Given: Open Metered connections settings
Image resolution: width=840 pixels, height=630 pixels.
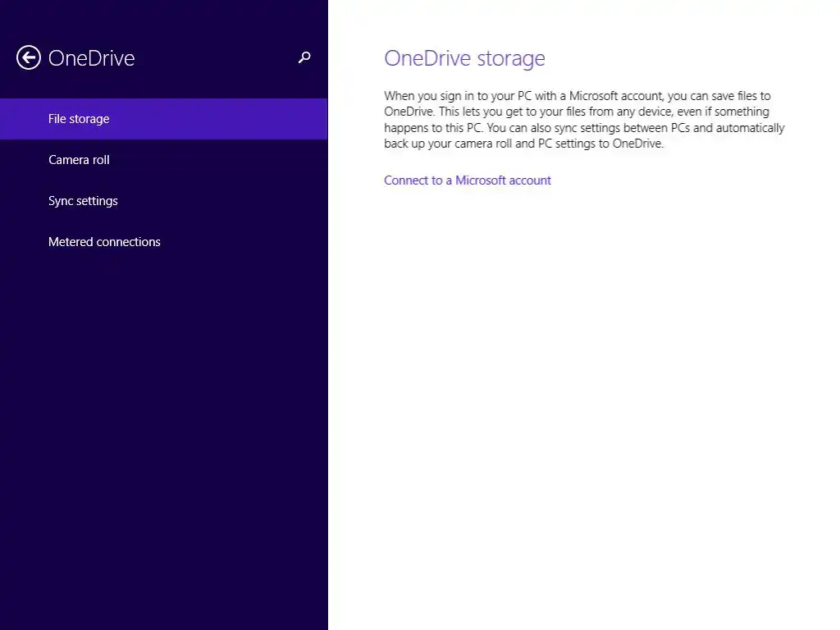Looking at the screenshot, I should click(x=164, y=242).
